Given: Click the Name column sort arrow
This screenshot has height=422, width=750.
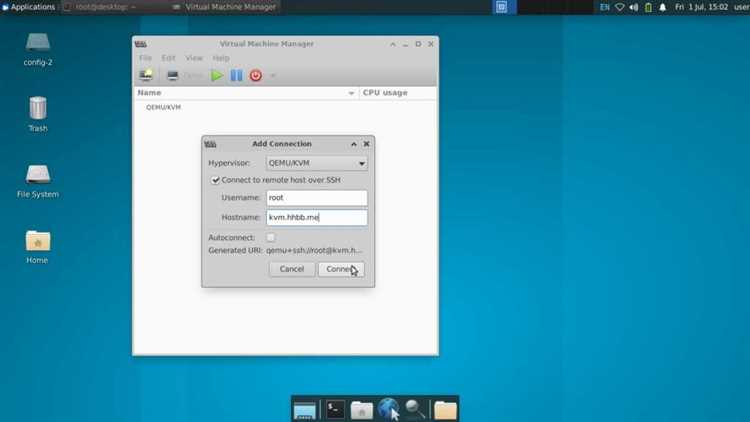Looking at the screenshot, I should point(351,93).
